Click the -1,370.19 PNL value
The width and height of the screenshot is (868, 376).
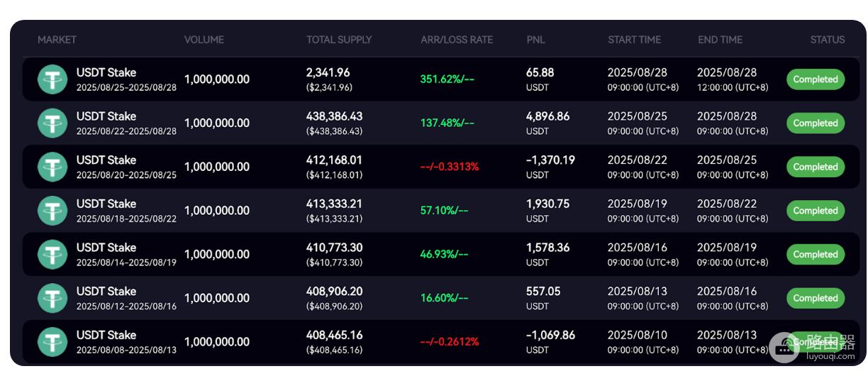(550, 160)
